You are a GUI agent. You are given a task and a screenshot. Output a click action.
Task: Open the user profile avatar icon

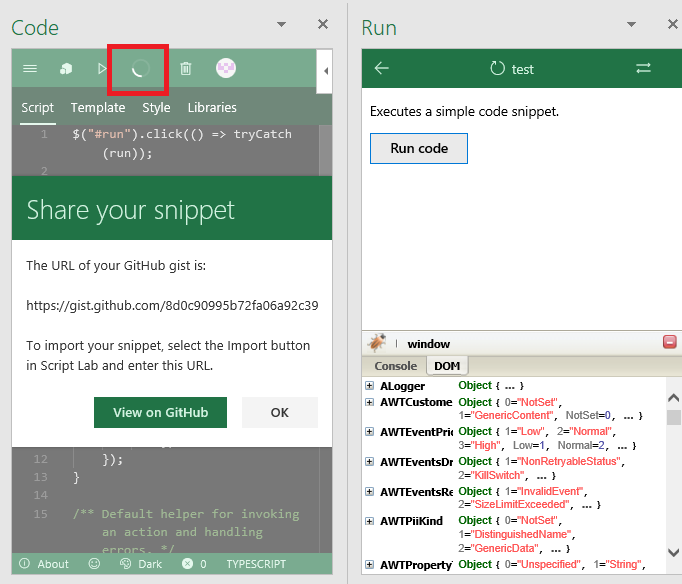[226, 68]
